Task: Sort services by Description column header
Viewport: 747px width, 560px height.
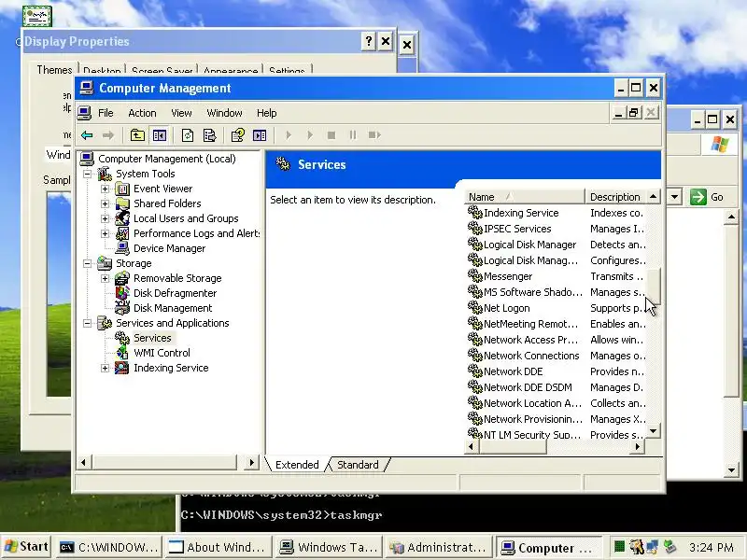Action: 615,197
